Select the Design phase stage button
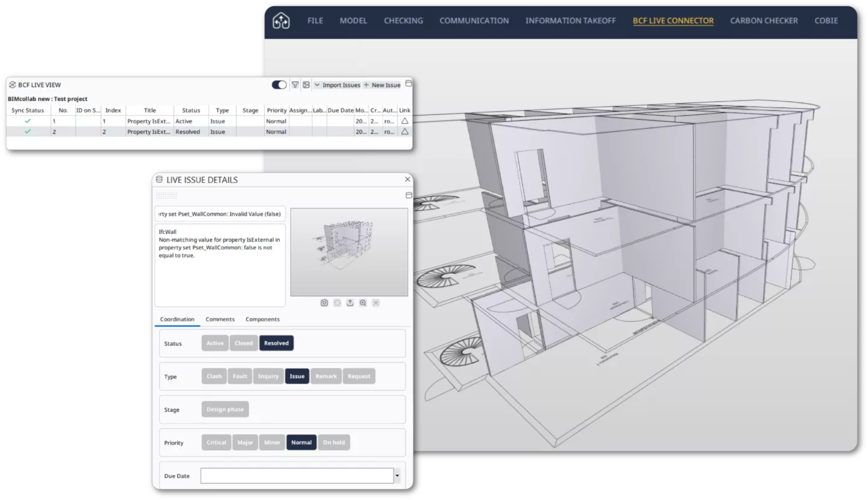The height and width of the screenshot is (500, 868). coord(225,410)
